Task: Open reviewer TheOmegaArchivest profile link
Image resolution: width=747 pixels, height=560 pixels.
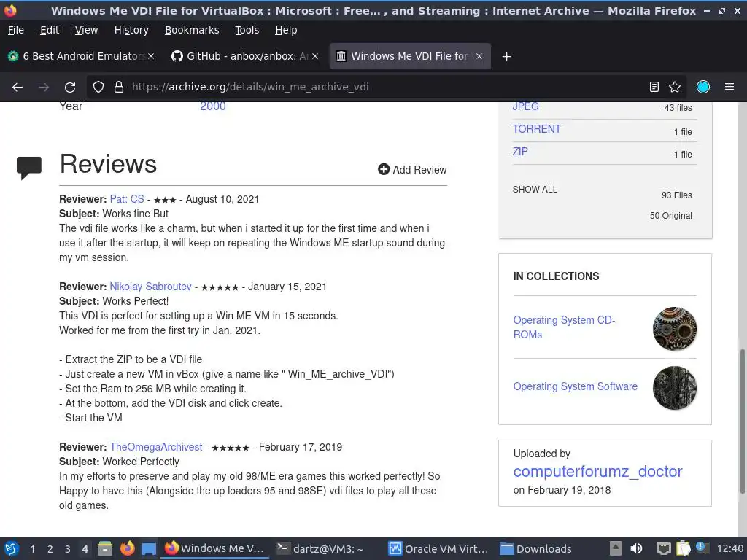Action: [156, 447]
